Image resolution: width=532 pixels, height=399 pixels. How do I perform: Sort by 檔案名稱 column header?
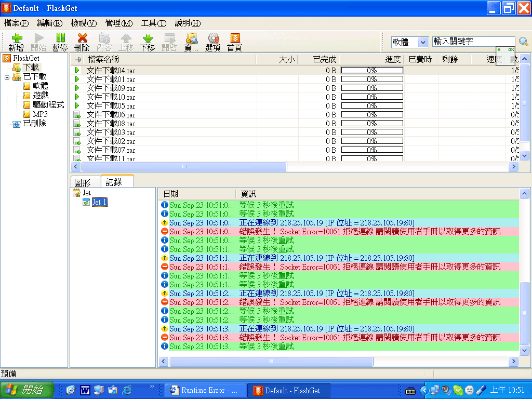(x=170, y=60)
